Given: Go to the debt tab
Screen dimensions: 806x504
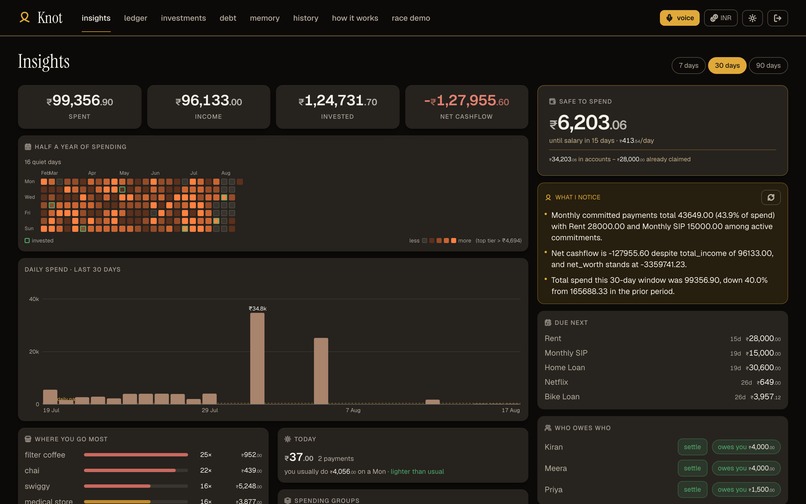Looking at the screenshot, I should (228, 18).
